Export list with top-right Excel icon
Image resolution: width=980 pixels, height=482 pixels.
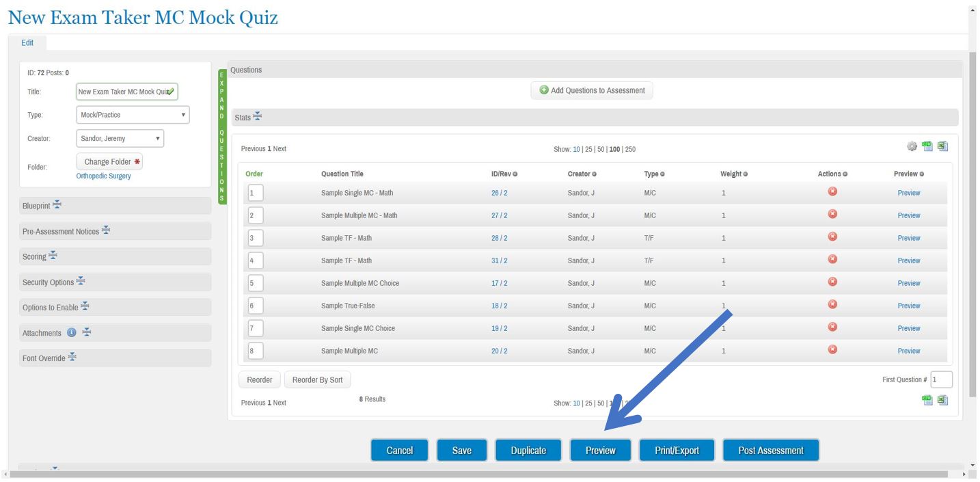click(x=942, y=146)
